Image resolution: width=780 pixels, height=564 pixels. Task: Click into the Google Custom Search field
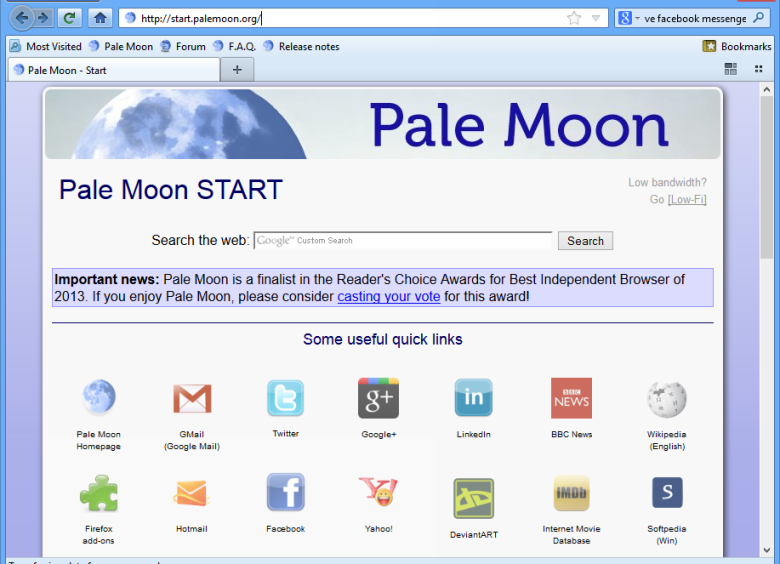click(x=403, y=241)
